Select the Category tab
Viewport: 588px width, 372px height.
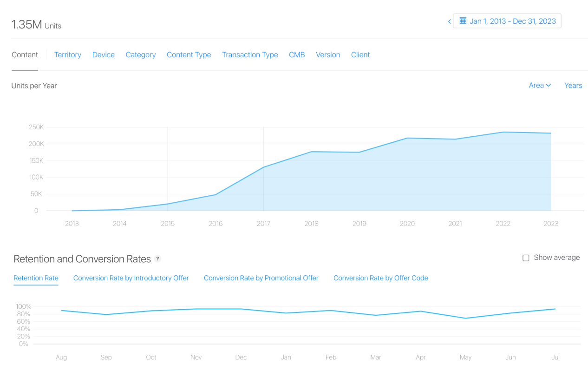[x=140, y=55]
